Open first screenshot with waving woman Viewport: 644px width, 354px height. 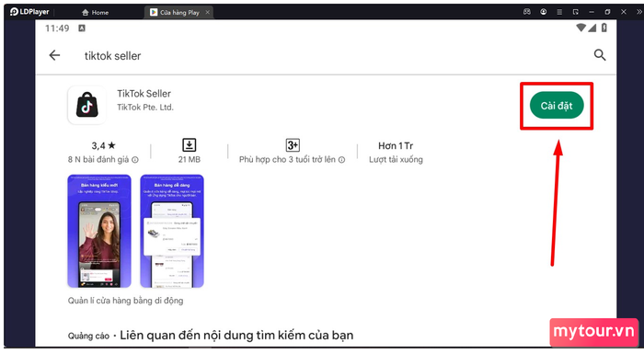coord(99,231)
